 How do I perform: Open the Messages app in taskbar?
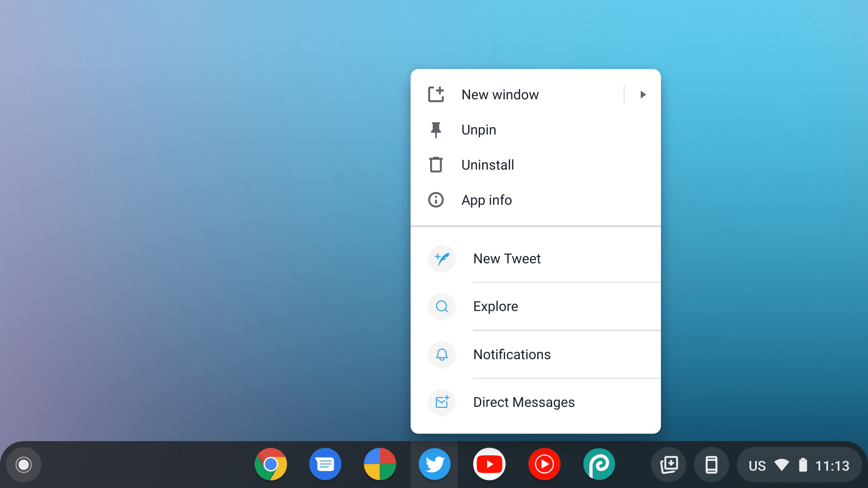(x=325, y=464)
